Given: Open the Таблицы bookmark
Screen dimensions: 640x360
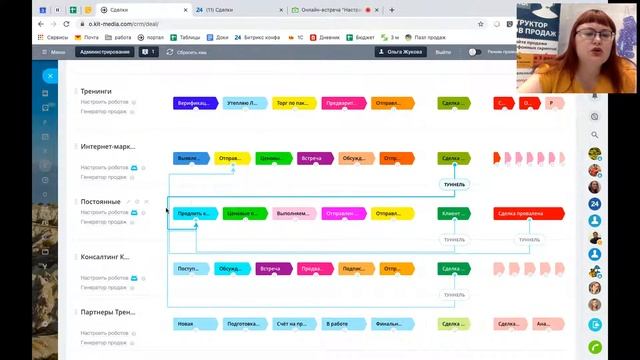Looking at the screenshot, I should [x=185, y=37].
